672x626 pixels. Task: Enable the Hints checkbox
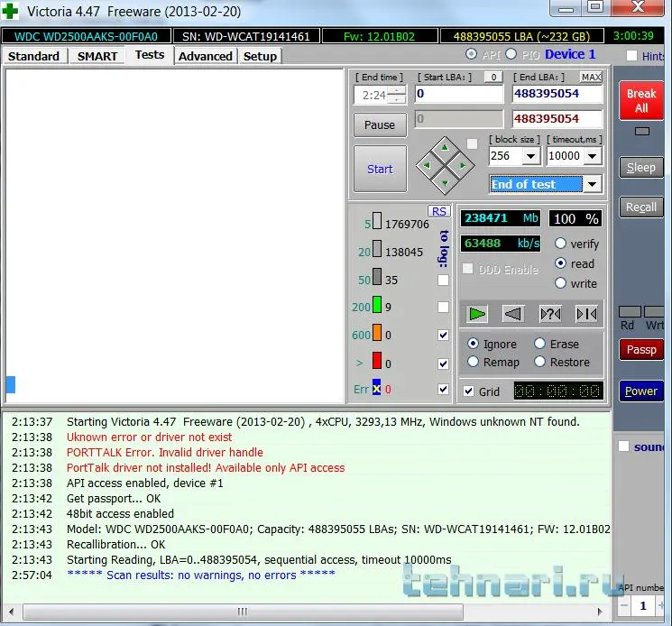(631, 56)
